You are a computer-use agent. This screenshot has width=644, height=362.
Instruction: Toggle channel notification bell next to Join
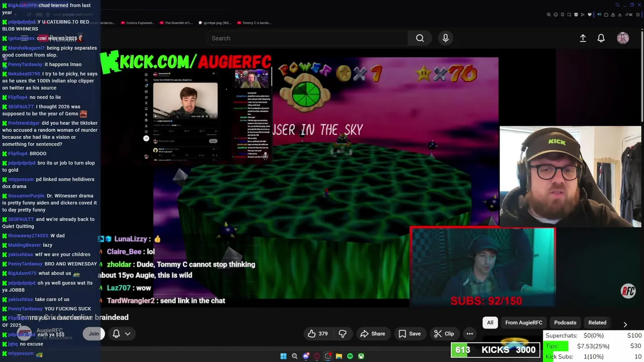tap(116, 334)
